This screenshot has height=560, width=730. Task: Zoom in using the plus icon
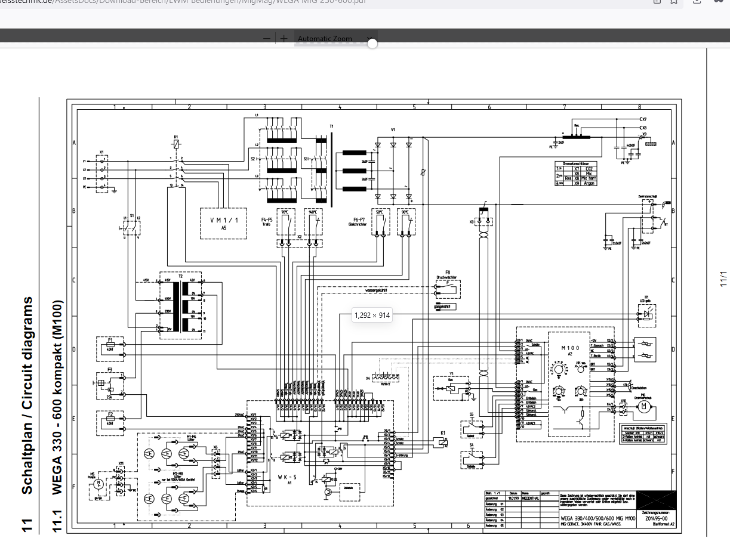[284, 39]
